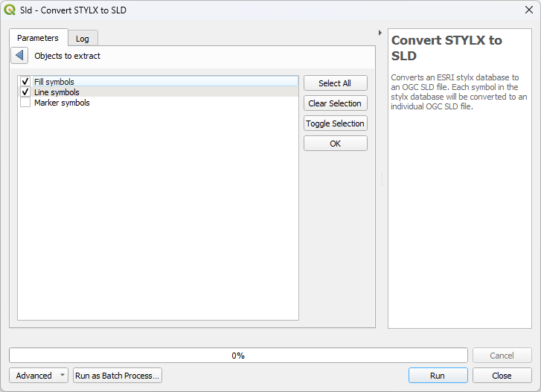Select the Marker symbols list row text
541x392 pixels.
click(x=62, y=103)
